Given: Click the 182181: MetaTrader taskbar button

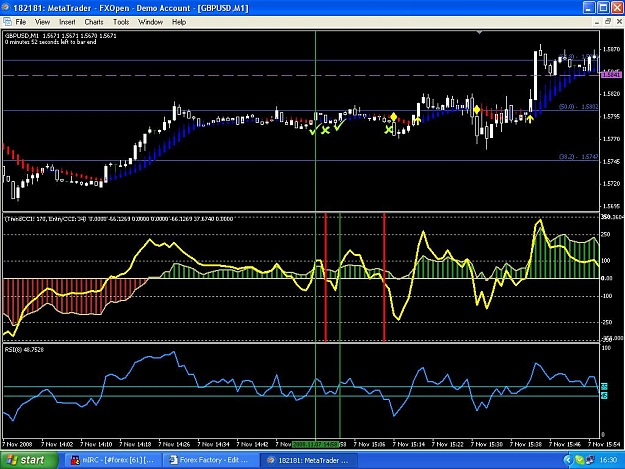Looking at the screenshot, I should tap(309, 460).
